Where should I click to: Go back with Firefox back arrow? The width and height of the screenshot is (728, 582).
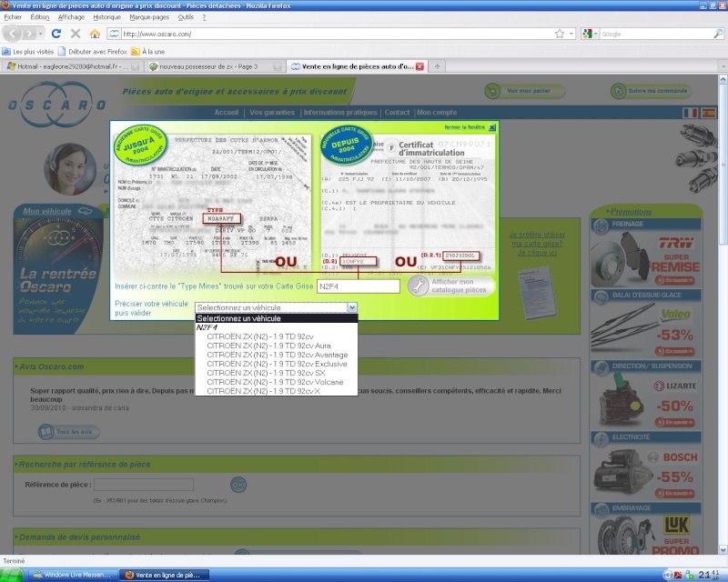coord(13,34)
